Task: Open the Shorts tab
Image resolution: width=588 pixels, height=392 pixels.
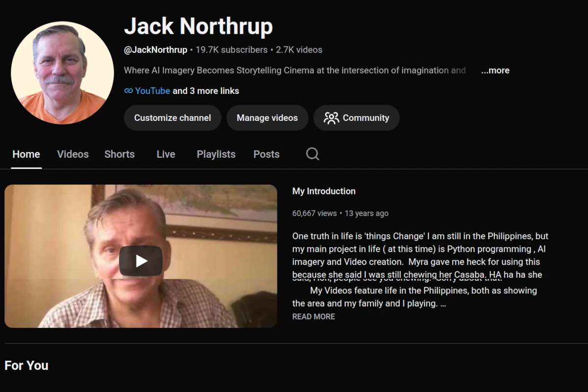Action: (120, 154)
